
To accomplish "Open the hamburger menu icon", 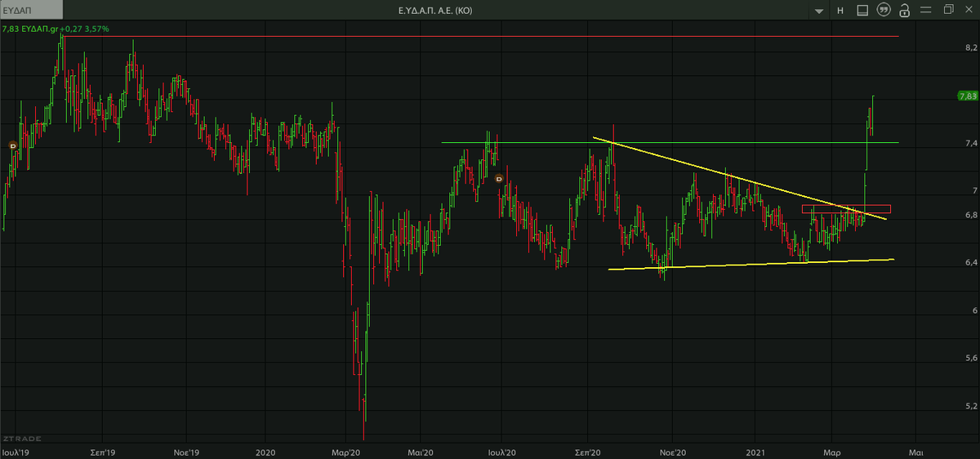I will tap(927, 11).
